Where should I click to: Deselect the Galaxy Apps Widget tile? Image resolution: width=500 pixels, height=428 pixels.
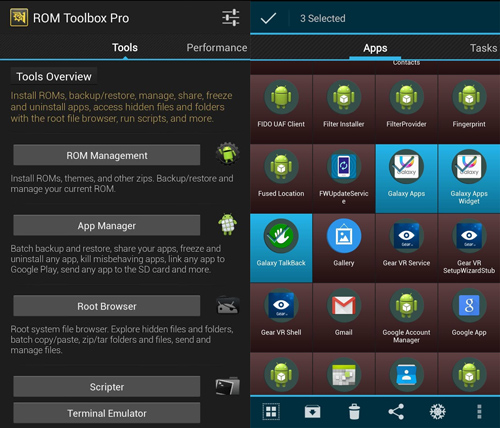tap(469, 178)
